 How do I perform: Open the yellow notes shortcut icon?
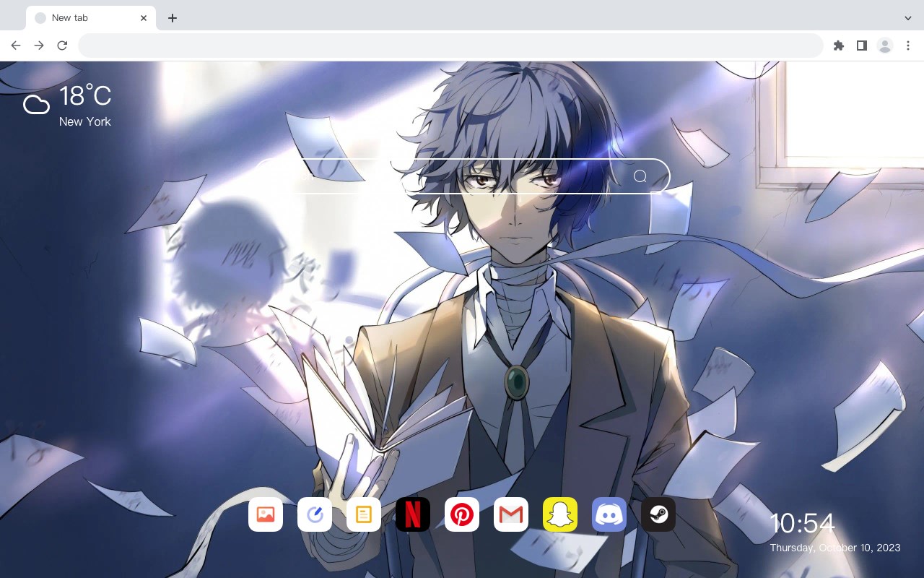click(x=364, y=514)
